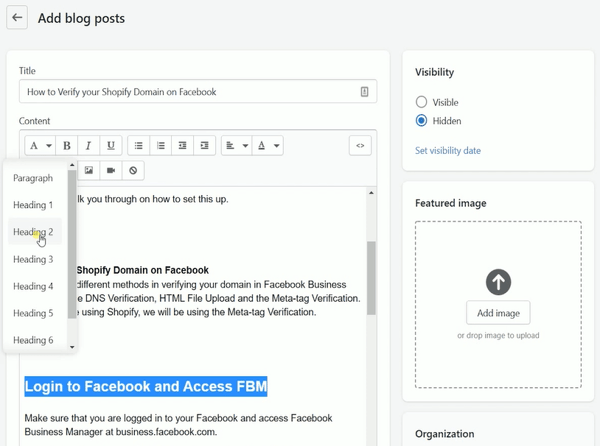600x446 pixels.
Task: Click the format menu scrollbar thumb
Action: (x=72, y=245)
